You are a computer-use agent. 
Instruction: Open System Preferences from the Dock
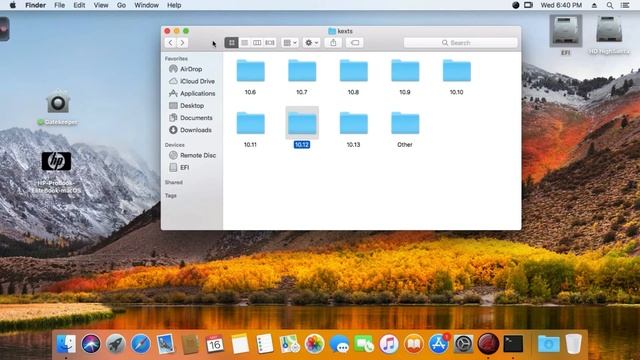pyautogui.click(x=464, y=344)
